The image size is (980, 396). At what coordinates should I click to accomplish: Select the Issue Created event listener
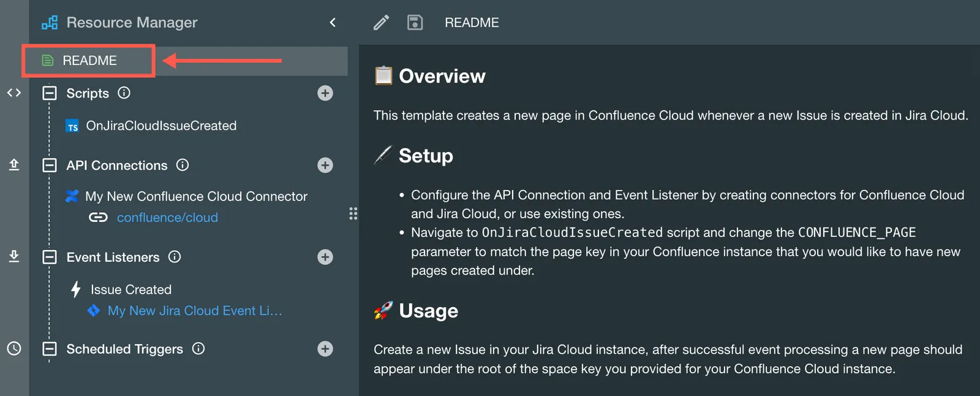point(131,289)
